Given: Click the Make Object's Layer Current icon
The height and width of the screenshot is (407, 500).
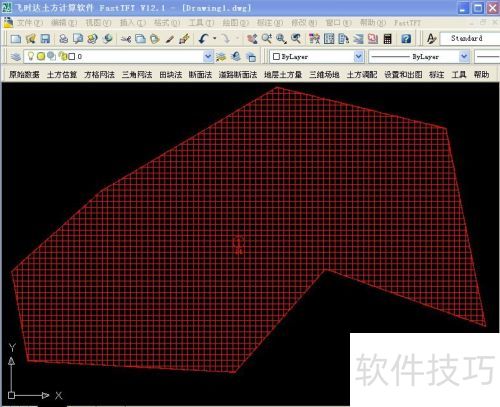Looking at the screenshot, I should click(221, 57).
